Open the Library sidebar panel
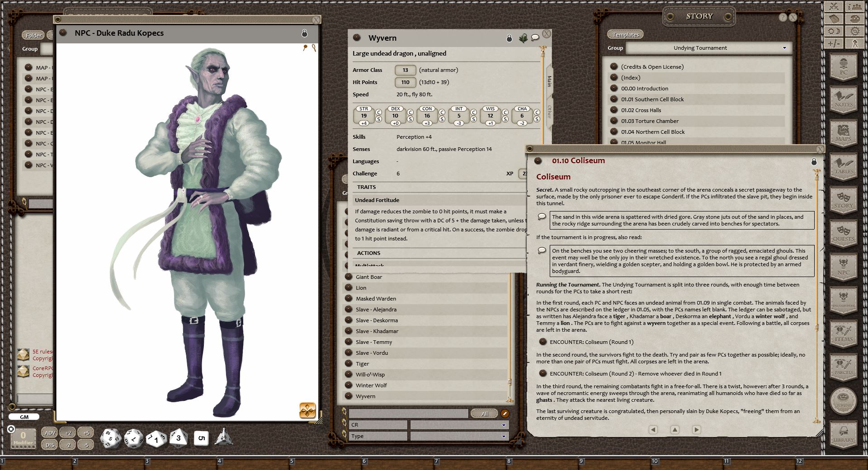This screenshot has width=868, height=470. pos(843,434)
